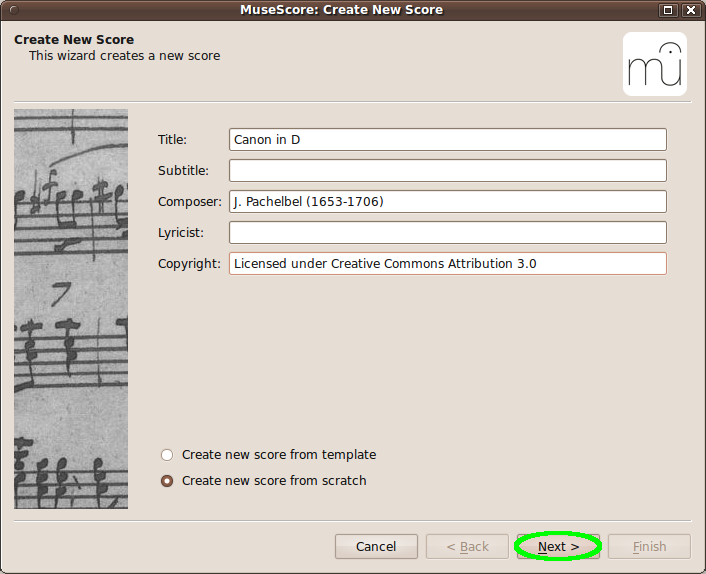This screenshot has width=706, height=574.
Task: Click the Next button
Action: click(x=558, y=547)
